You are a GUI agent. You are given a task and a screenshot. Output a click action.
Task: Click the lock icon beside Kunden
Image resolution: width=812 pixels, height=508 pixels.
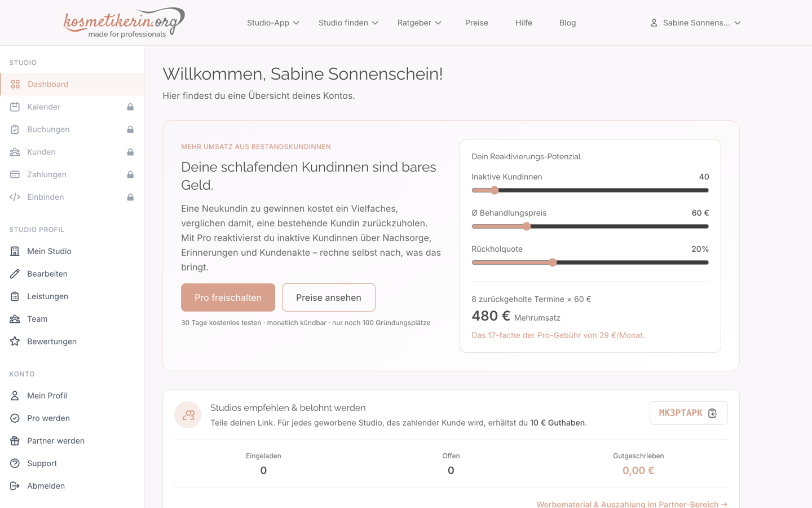tap(130, 152)
